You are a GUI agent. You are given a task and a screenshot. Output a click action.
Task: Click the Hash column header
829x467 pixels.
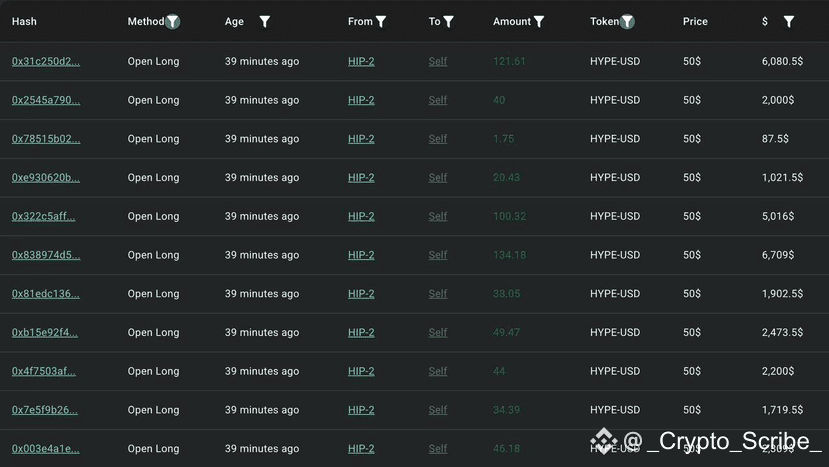pyautogui.click(x=24, y=22)
